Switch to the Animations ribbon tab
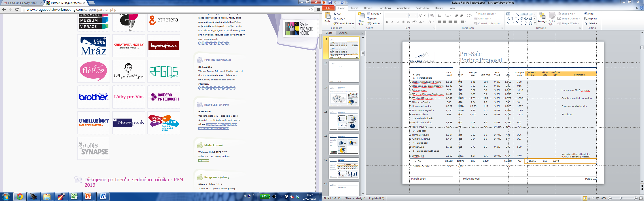The height and width of the screenshot is (201, 644). (403, 8)
